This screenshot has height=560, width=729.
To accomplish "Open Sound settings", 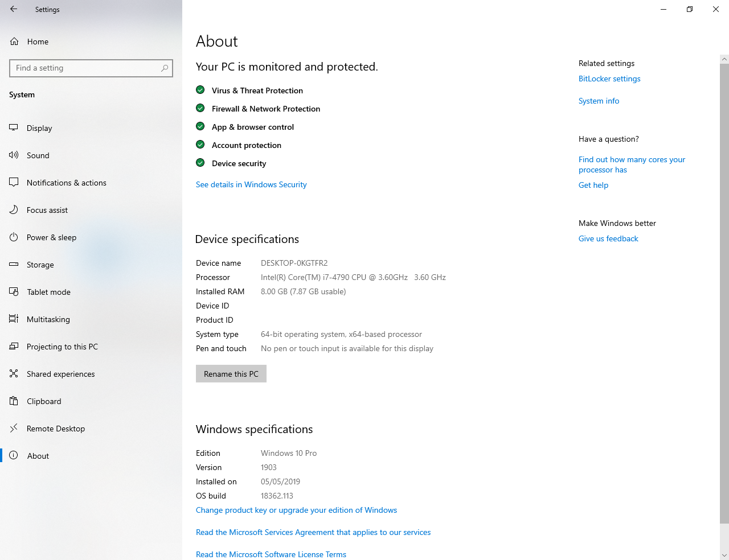I will (91, 155).
